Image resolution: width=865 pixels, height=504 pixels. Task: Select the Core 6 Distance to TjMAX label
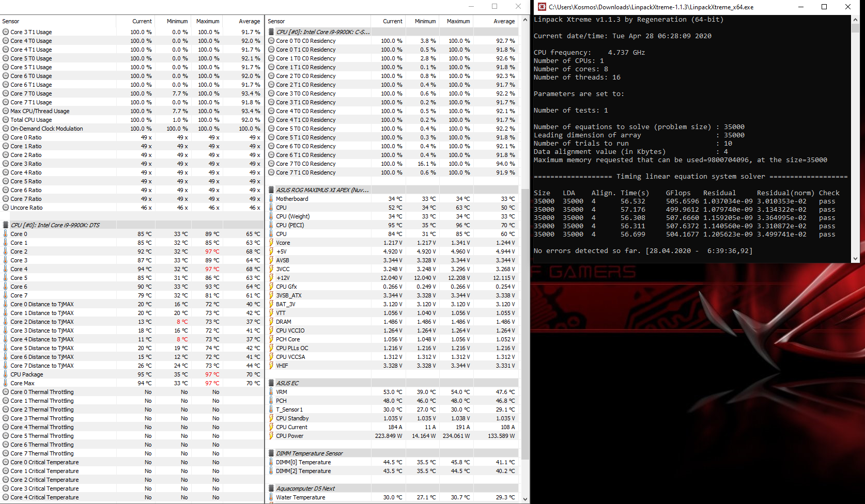[x=42, y=357]
